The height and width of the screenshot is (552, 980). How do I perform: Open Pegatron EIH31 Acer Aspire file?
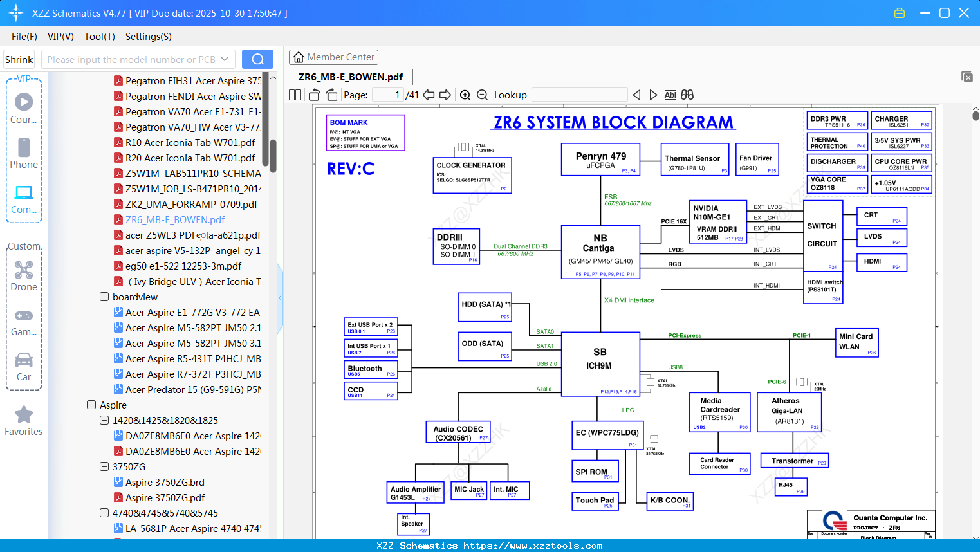pyautogui.click(x=194, y=80)
